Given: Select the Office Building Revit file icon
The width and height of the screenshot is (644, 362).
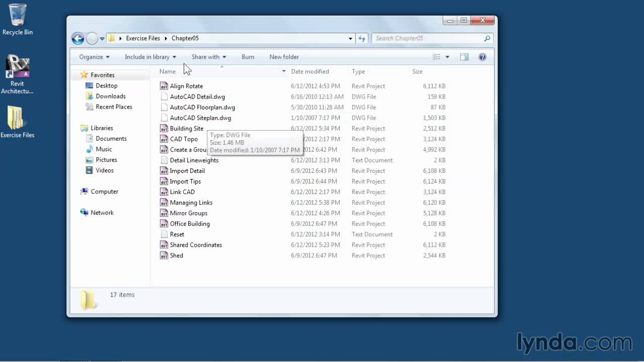Looking at the screenshot, I should 164,223.
